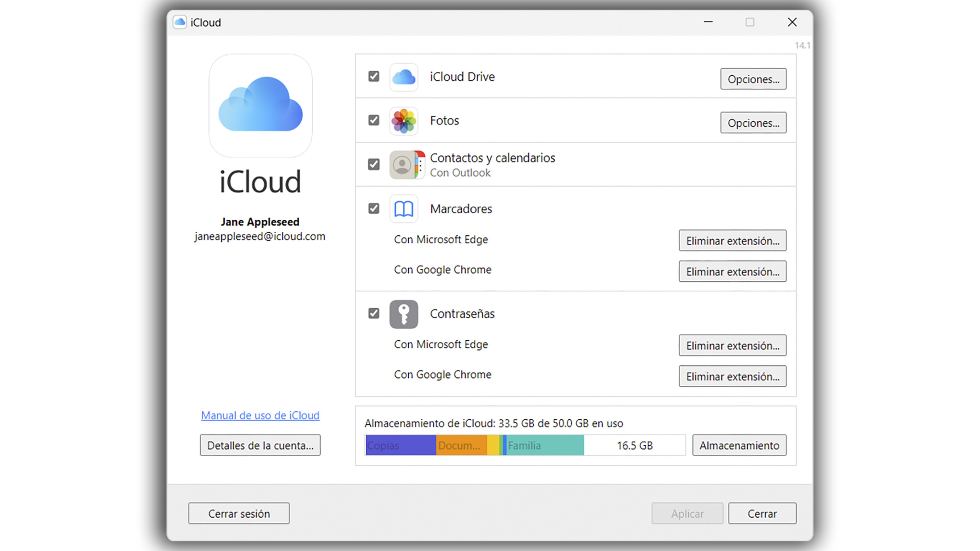Open Detalles de la cuenta

tap(260, 445)
